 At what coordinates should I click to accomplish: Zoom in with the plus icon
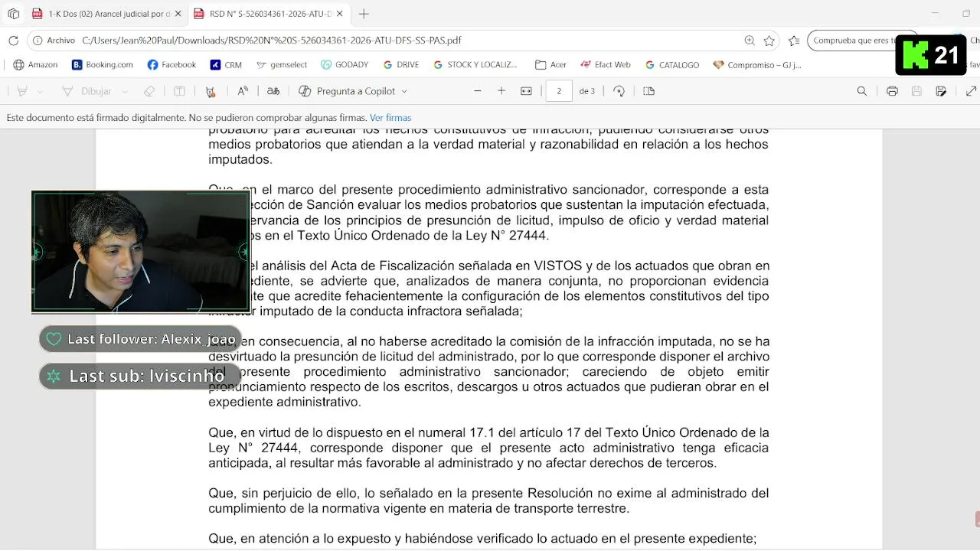[501, 91]
